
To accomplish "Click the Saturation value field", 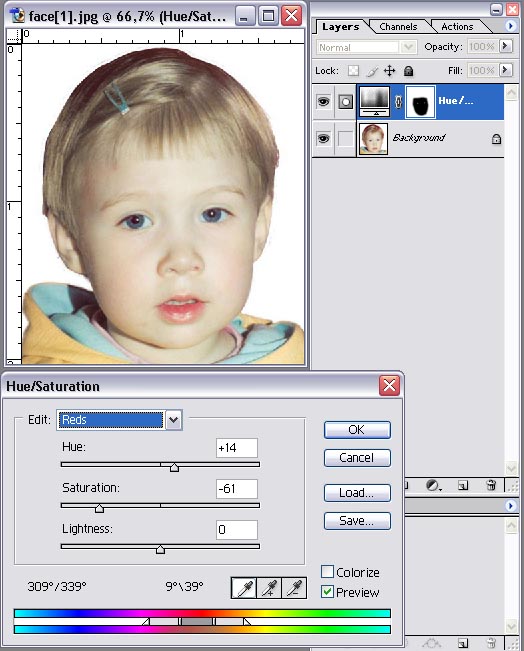I will 237,489.
